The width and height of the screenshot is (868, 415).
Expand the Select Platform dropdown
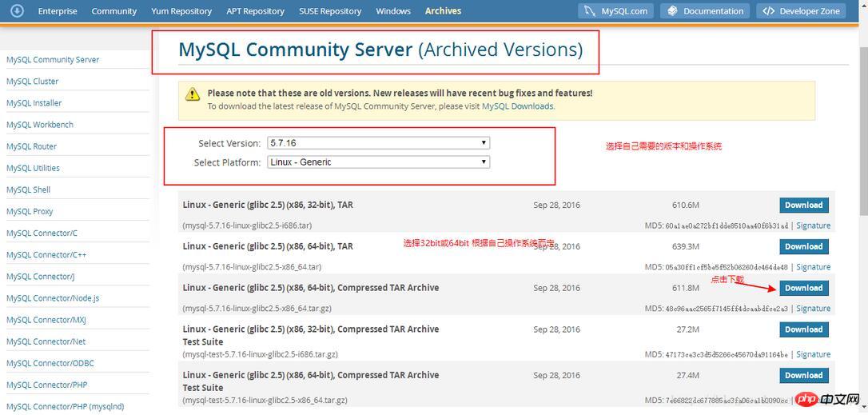(379, 162)
